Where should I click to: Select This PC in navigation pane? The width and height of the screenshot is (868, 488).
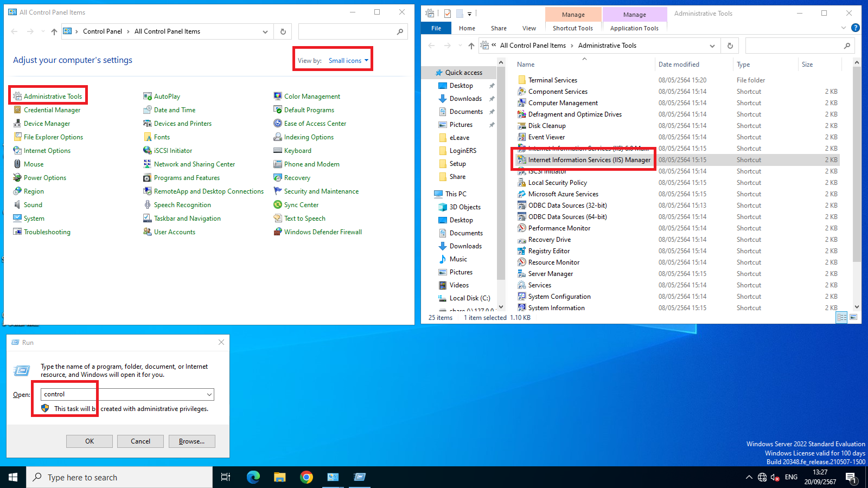pyautogui.click(x=456, y=194)
